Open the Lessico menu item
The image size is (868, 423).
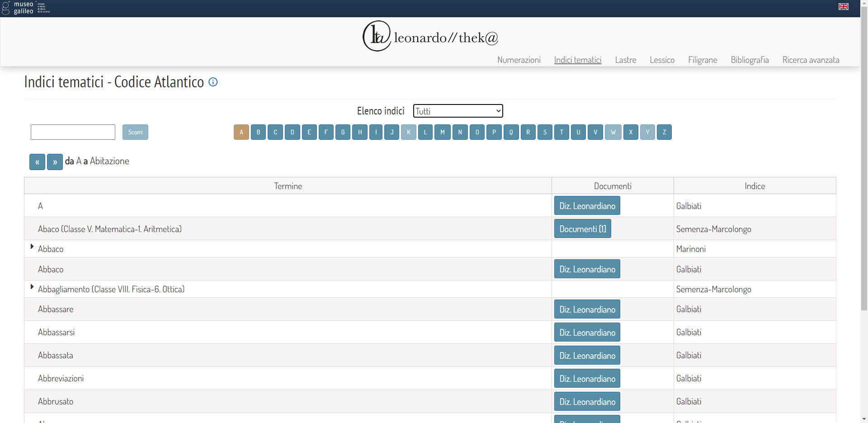(662, 60)
